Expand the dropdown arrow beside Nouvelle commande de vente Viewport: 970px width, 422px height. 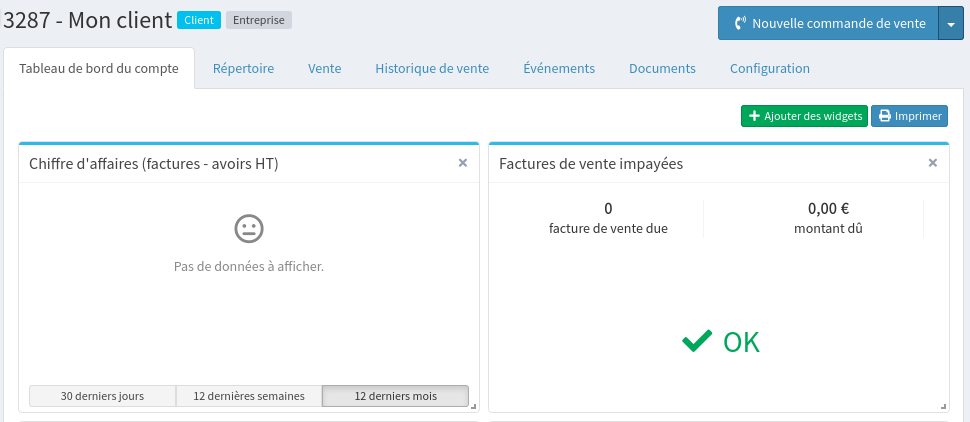pyautogui.click(x=950, y=23)
